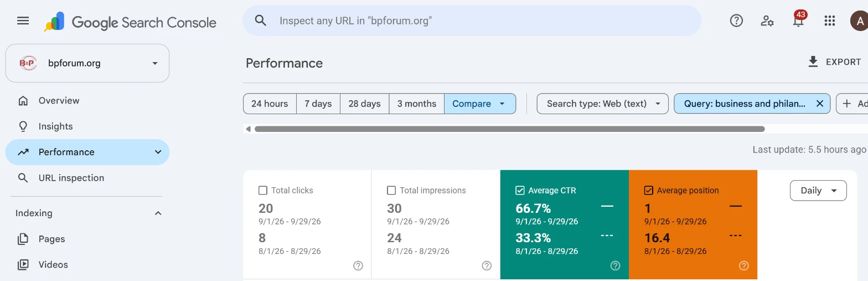The image size is (868, 281).
Task: Click the URL inspection magnifier icon
Action: tap(23, 178)
